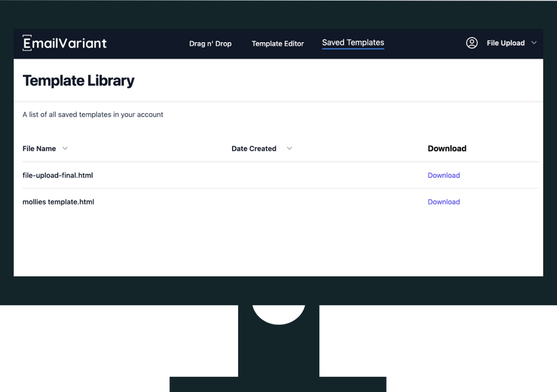Open the Template Editor tab
557x392 pixels.
(x=278, y=44)
